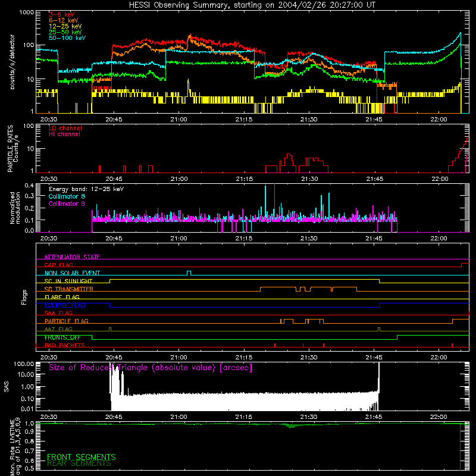Click the ATTENUATOR STATE flag label
Image resolution: width=476 pixels, height=476 pixels.
pos(72,257)
